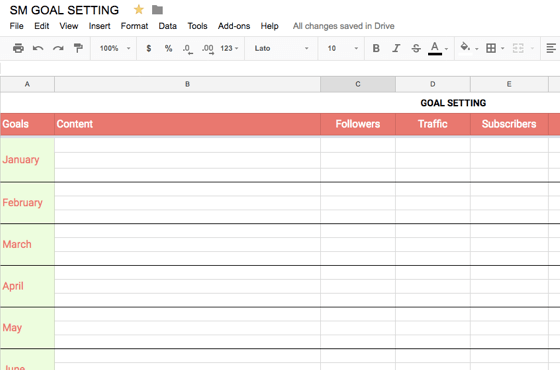Select the April cell
The width and height of the screenshot is (560, 370).
tap(27, 286)
